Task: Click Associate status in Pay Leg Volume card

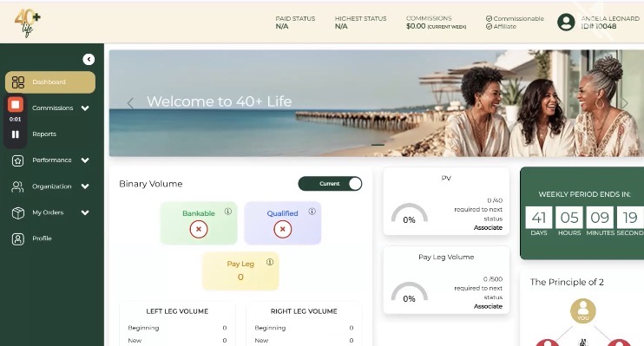Action: point(488,307)
